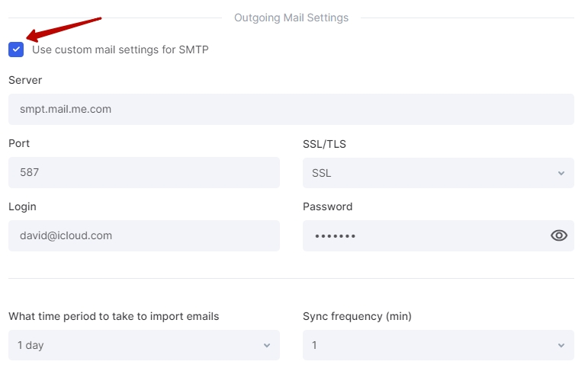The image size is (588, 371).
Task: Click the Outgoing Mail Settings heading
Action: [291, 18]
